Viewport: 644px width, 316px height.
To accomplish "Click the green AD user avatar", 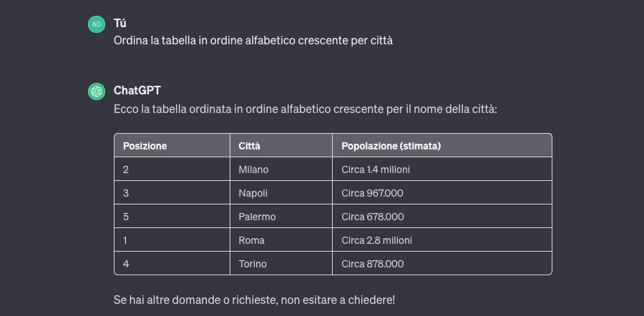I will [96, 24].
